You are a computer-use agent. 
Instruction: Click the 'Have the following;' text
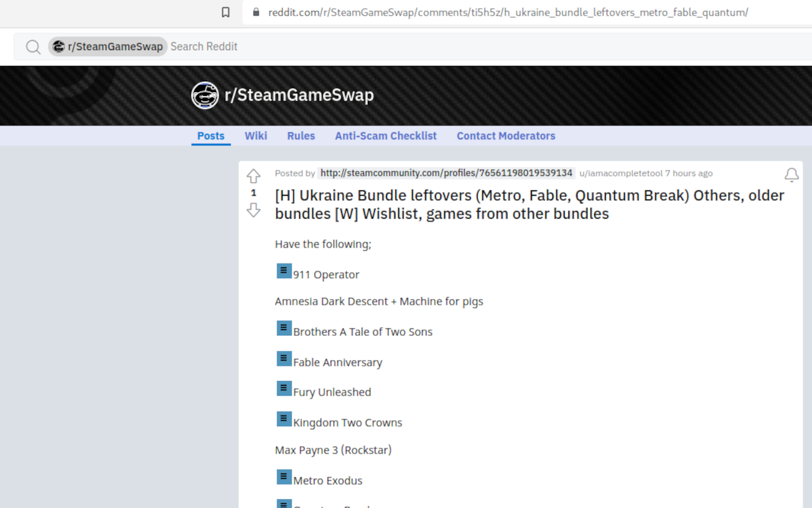pyautogui.click(x=323, y=244)
